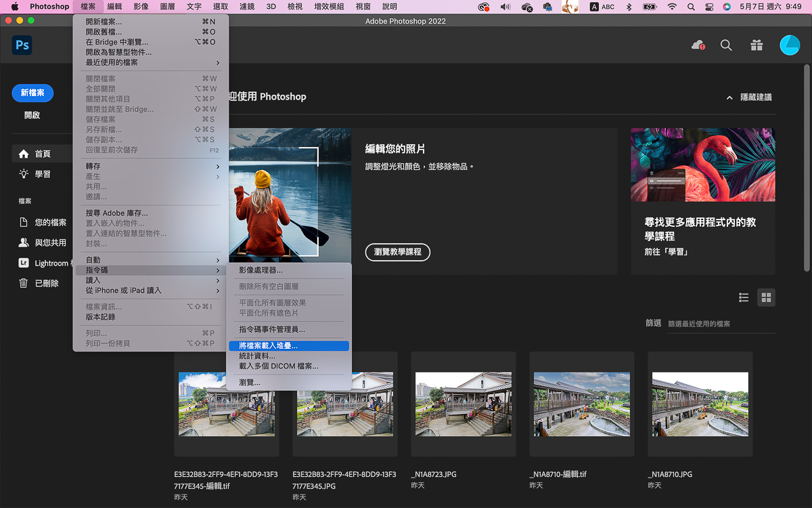The width and height of the screenshot is (812, 508).
Task: Click the date and time in menu bar
Action: coord(771,7)
